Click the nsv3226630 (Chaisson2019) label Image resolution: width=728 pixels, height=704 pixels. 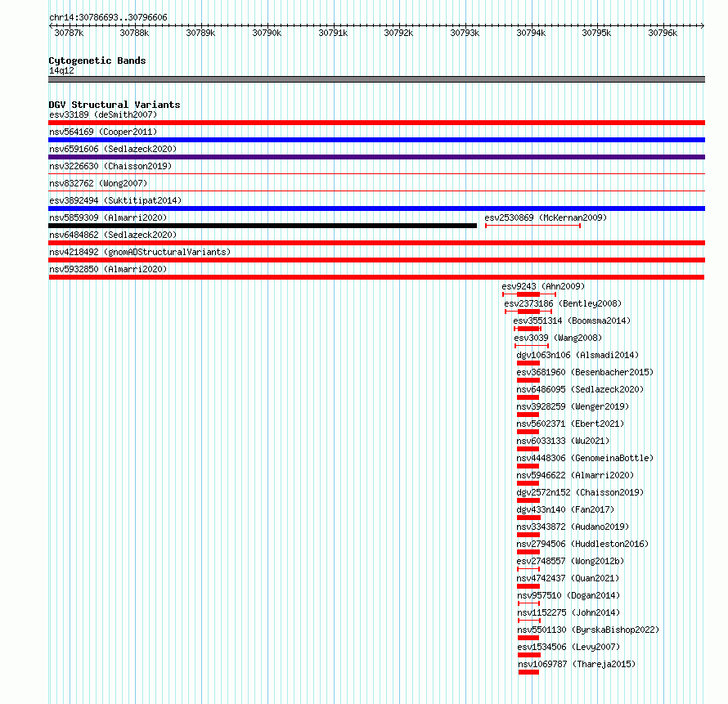(x=110, y=166)
